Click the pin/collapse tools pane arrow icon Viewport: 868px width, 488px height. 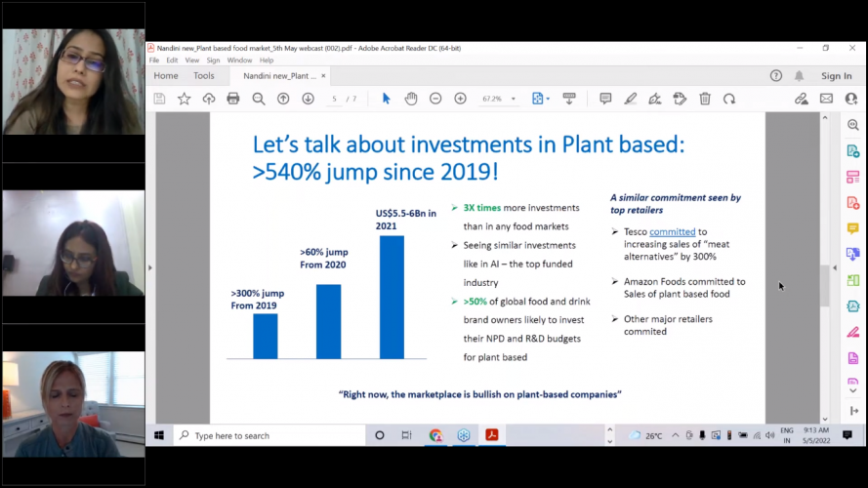854,411
